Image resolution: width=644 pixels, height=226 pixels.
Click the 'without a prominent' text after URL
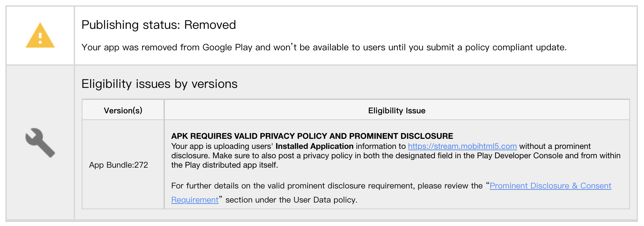(x=555, y=146)
